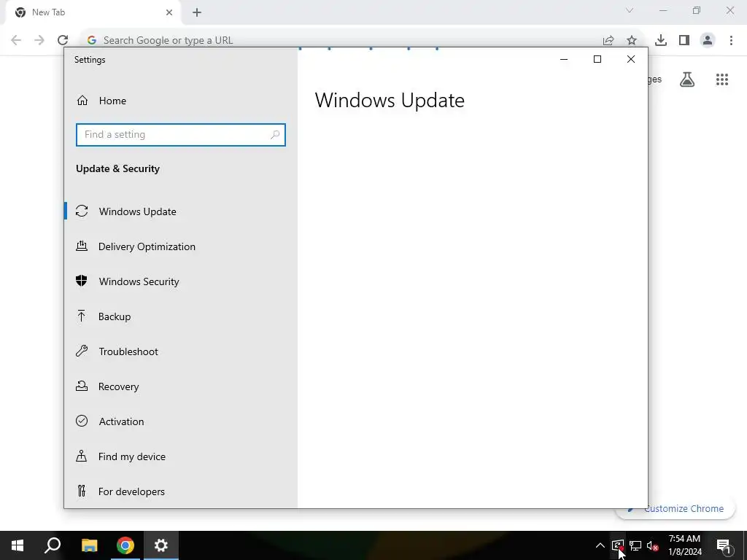Open Delivery Optimization settings
747x560 pixels.
click(181, 246)
